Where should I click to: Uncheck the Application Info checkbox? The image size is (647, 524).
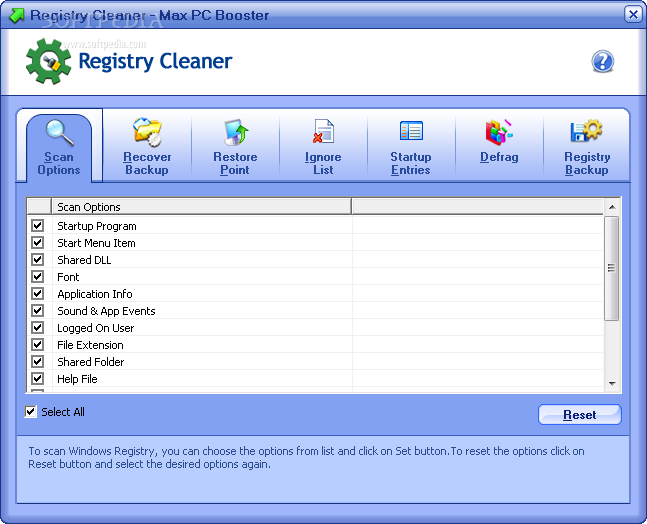(x=38, y=293)
